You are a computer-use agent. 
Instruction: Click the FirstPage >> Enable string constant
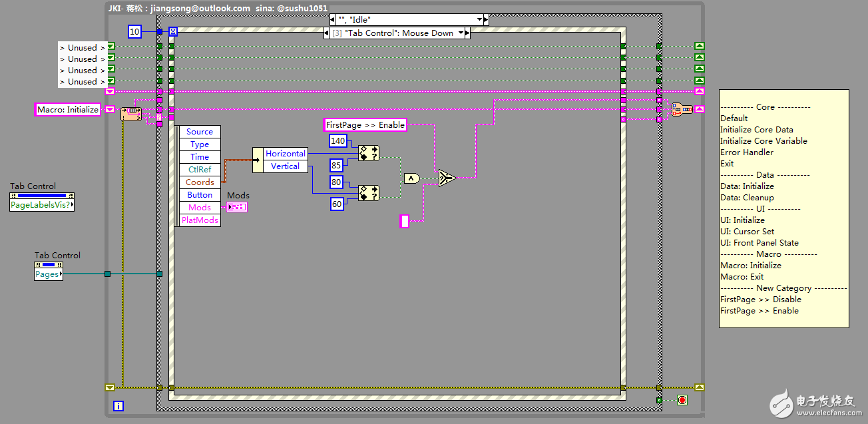(x=365, y=124)
